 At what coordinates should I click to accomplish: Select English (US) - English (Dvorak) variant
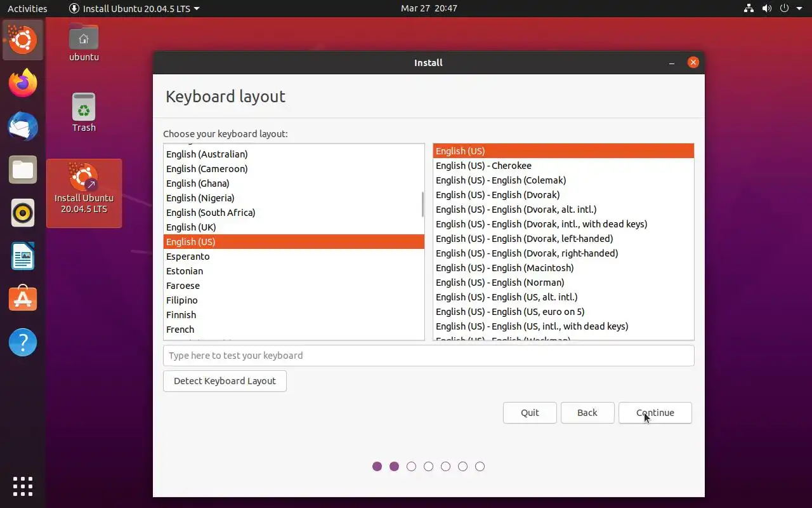click(563, 195)
